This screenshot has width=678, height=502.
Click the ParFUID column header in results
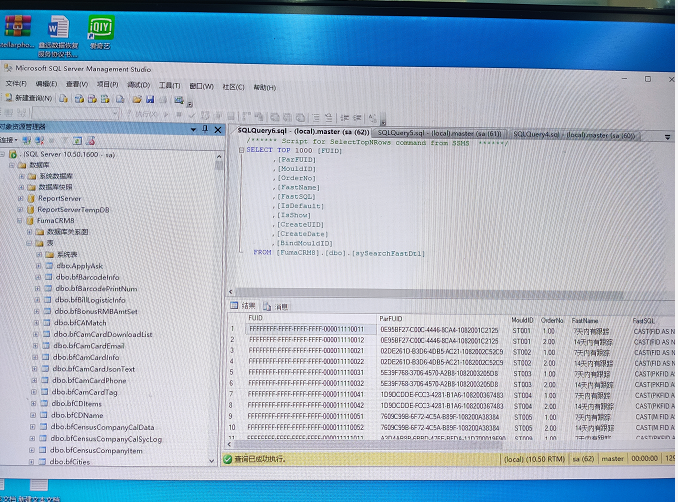(390, 319)
